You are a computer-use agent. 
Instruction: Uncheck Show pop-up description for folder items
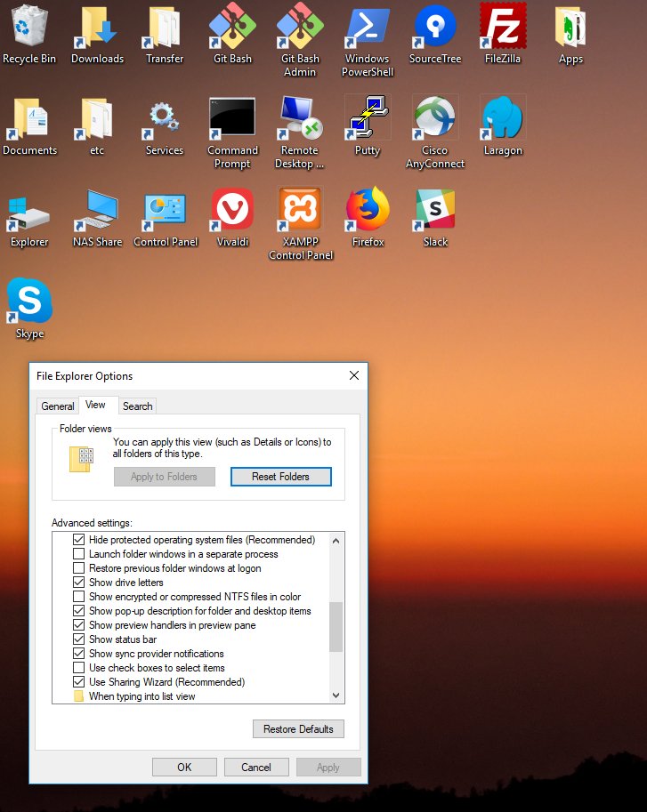[x=78, y=611]
